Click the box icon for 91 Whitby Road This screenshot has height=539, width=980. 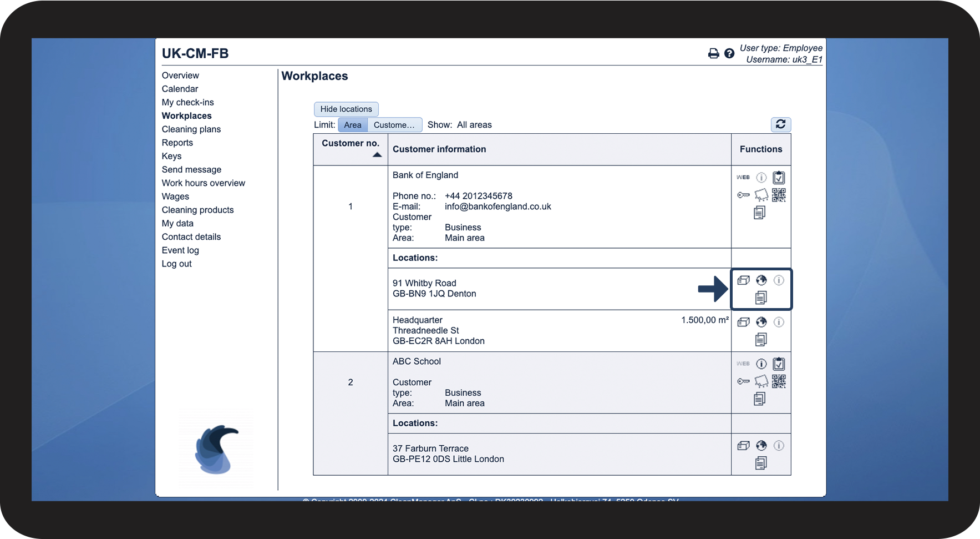coord(744,280)
